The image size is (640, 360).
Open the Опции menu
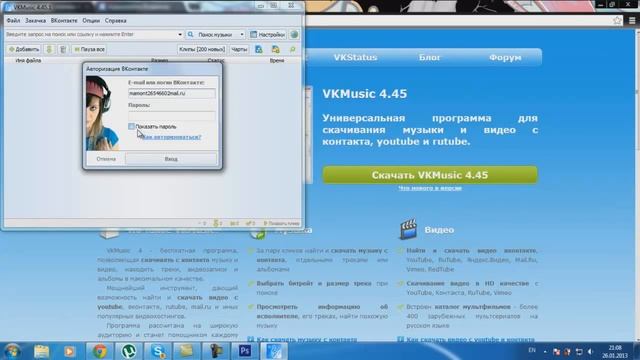pyautogui.click(x=91, y=20)
